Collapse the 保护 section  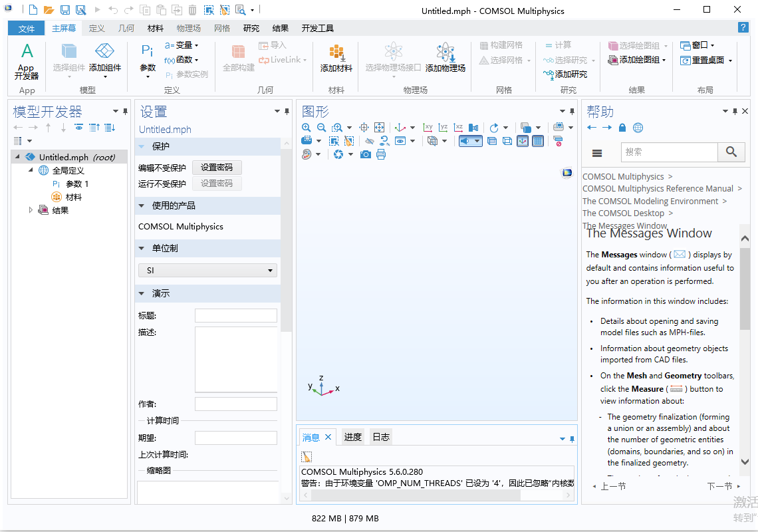142,146
